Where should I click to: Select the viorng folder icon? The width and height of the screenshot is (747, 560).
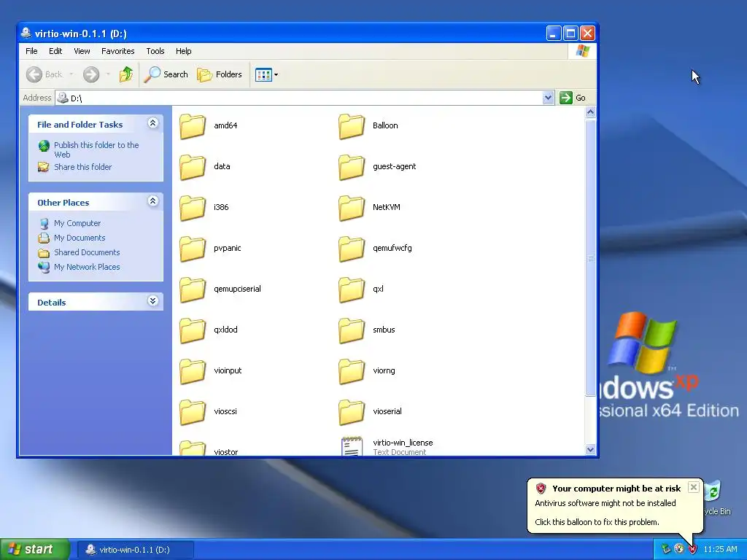click(x=352, y=371)
